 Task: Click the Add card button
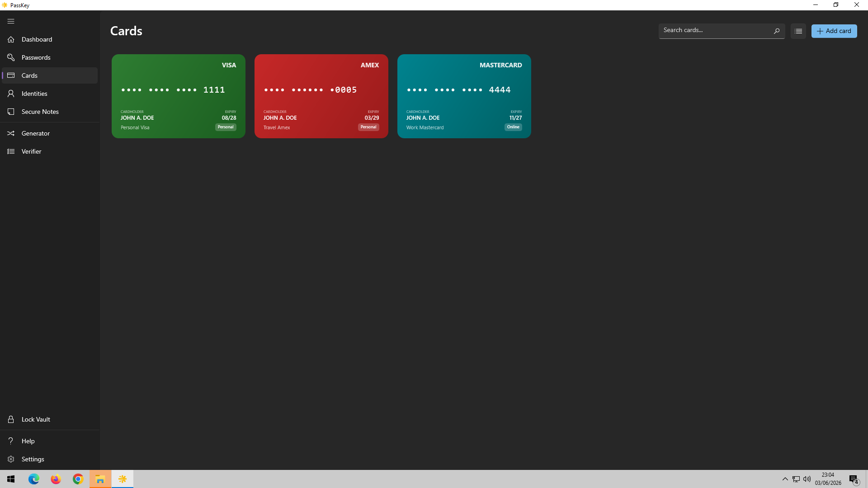[x=834, y=31]
